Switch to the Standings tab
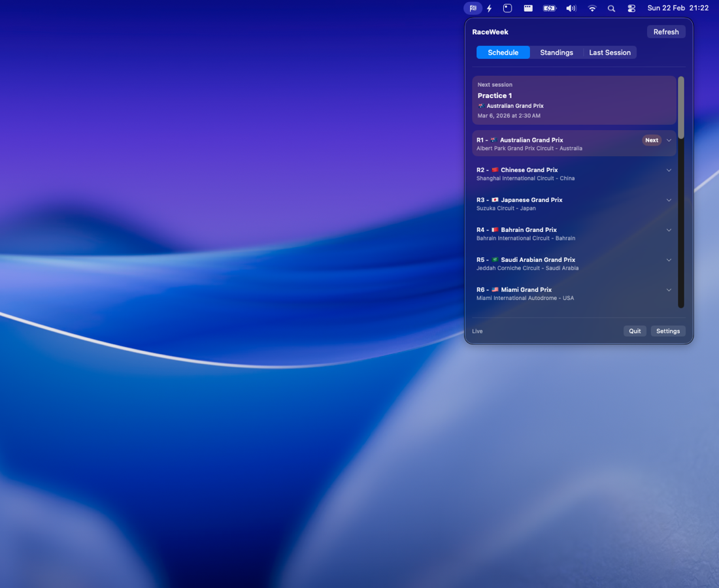Viewport: 719px width, 588px height. pyautogui.click(x=556, y=52)
